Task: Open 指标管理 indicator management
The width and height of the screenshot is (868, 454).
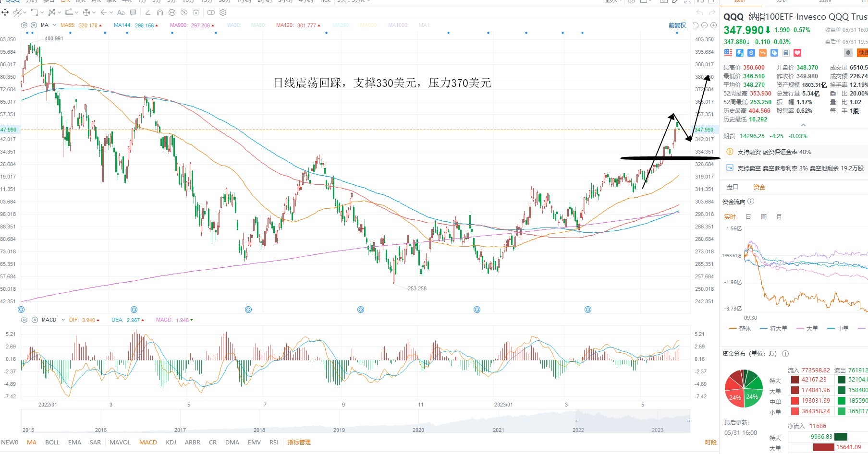Action: coord(299,442)
